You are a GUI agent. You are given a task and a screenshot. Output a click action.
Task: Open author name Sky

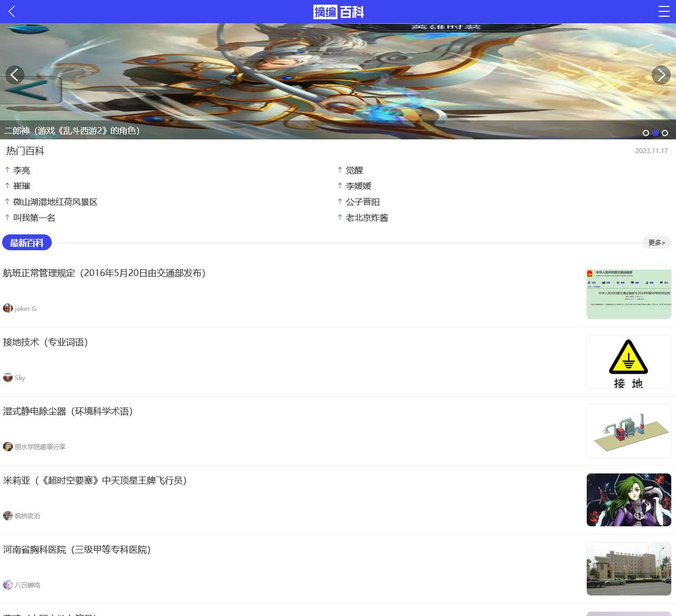pos(20,378)
